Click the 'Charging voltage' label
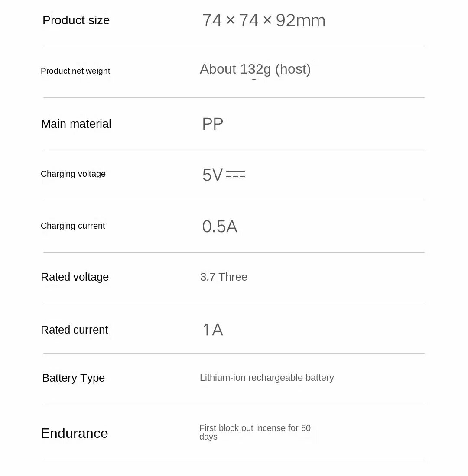 click(73, 174)
